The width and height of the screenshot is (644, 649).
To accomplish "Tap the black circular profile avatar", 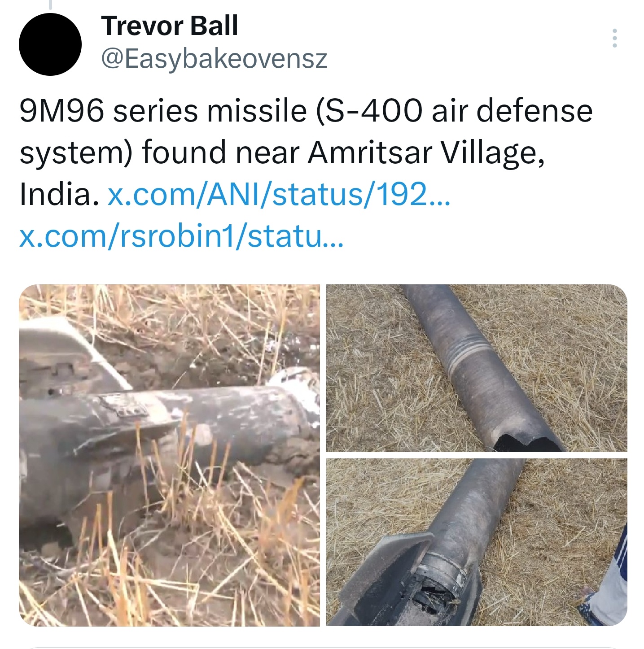I will 50,44.
